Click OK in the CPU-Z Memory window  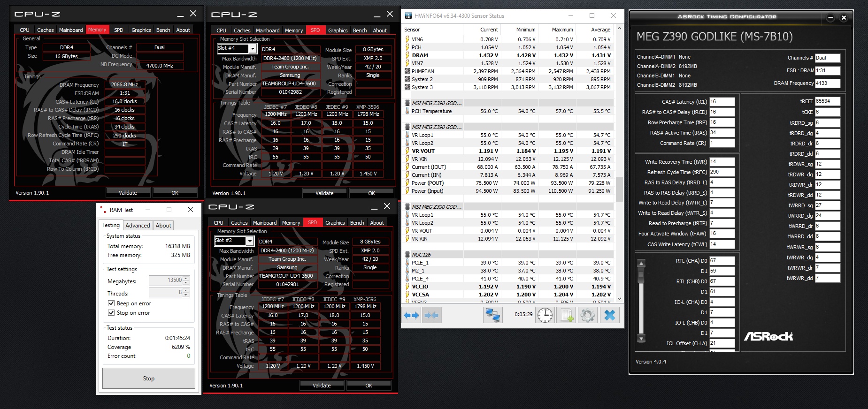coord(175,193)
